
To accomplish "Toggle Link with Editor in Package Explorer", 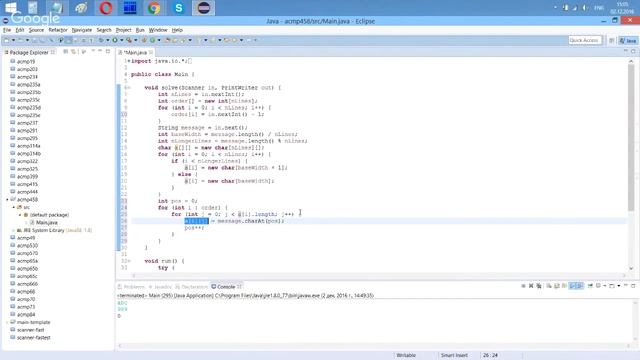I will point(73,52).
